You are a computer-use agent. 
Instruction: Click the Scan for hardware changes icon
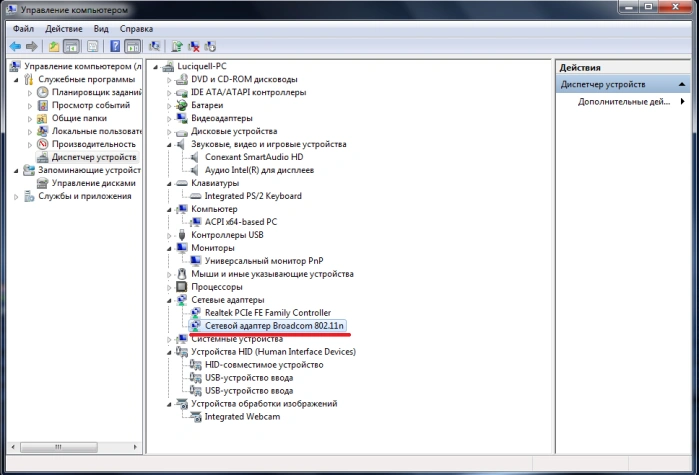[154, 46]
